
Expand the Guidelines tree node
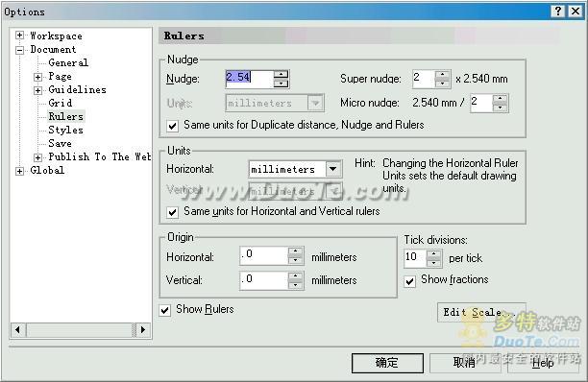[37, 90]
